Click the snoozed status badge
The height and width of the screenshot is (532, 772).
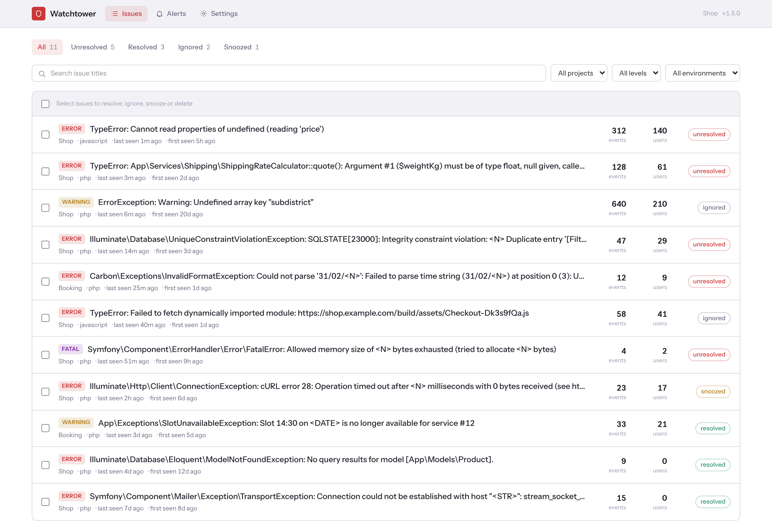(713, 392)
